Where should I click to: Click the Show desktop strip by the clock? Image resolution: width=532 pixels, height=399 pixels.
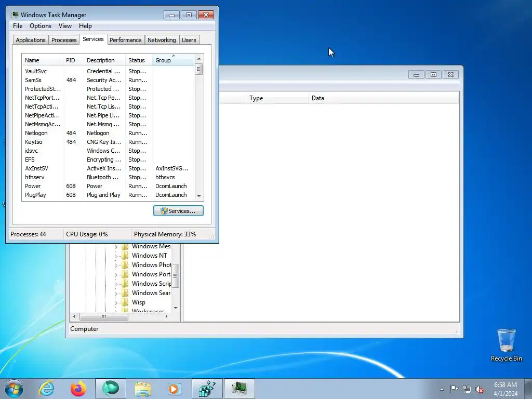(528, 389)
